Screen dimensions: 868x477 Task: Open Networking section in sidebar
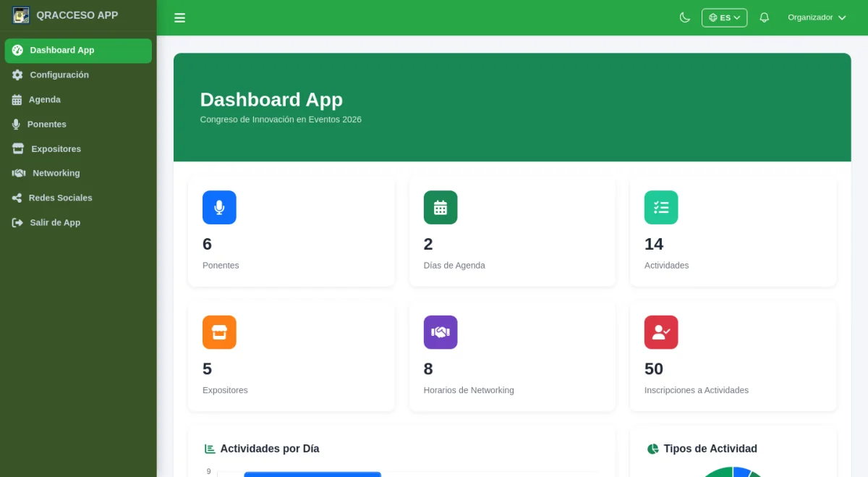coord(78,174)
